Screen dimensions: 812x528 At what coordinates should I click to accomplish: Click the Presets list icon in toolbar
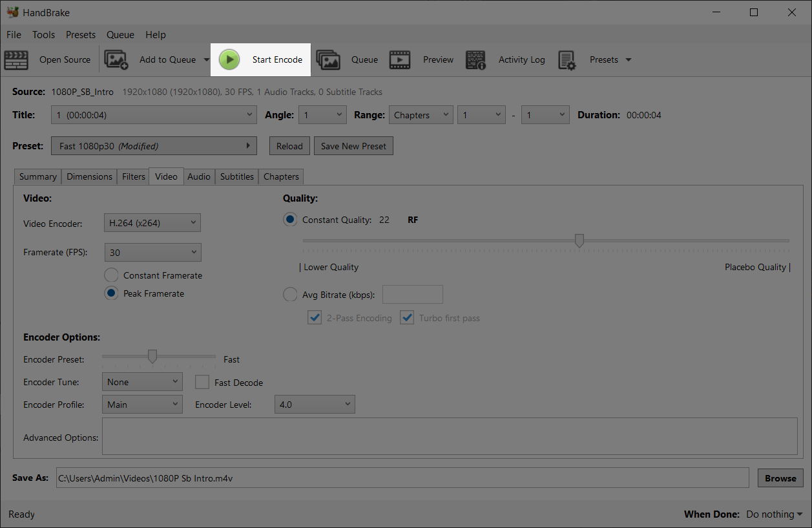coord(567,59)
